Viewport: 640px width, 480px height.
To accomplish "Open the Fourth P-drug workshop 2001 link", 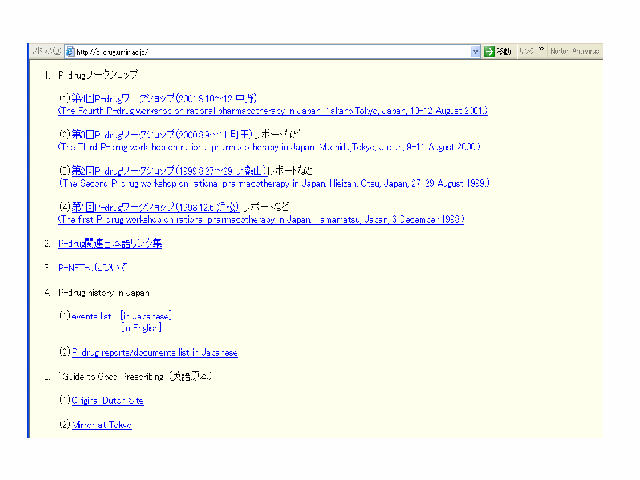I will point(258,112).
